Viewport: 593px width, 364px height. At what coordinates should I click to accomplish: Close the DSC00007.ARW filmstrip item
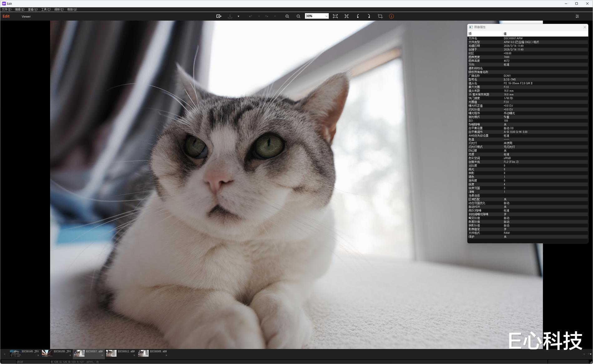102,355
